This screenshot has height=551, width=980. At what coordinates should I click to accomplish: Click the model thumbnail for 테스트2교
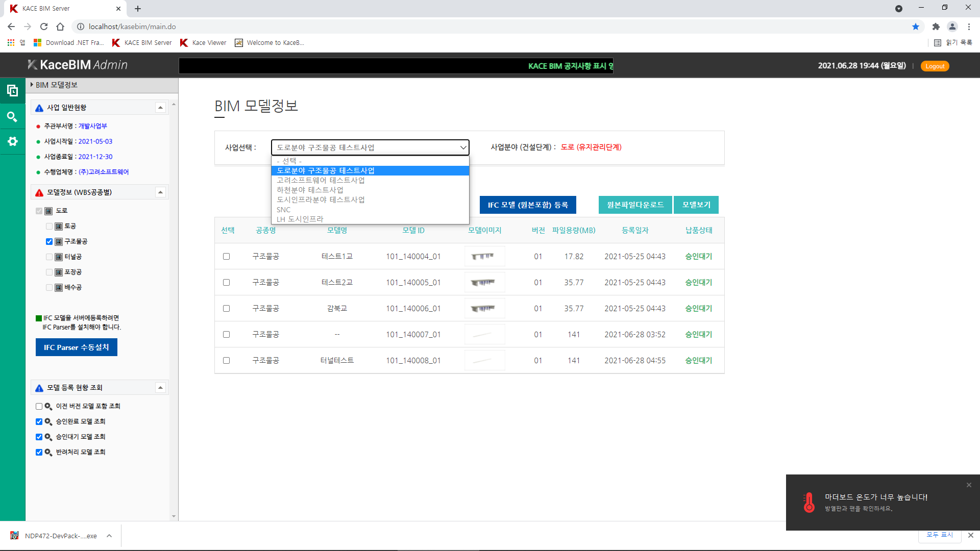click(x=484, y=283)
